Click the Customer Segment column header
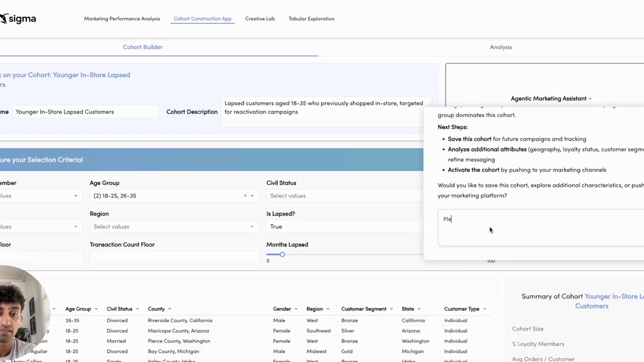The width and height of the screenshot is (644, 362). [x=364, y=309]
